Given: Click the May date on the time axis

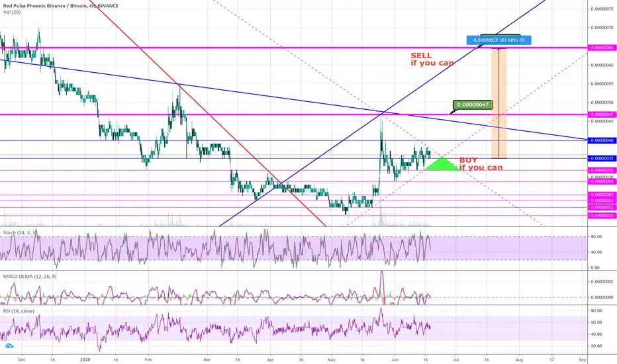Looking at the screenshot, I should (x=331, y=359).
